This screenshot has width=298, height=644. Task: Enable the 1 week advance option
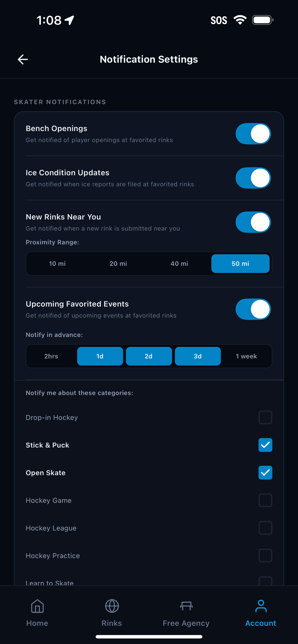click(246, 356)
